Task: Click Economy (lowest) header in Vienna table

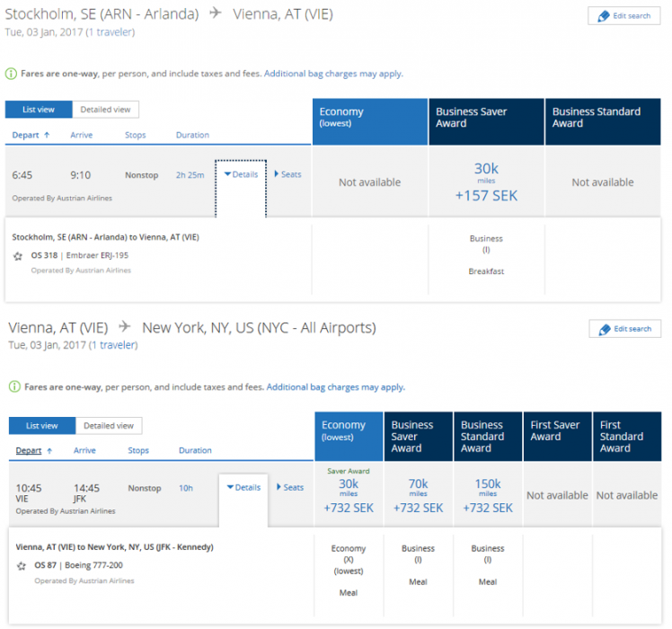Action: click(x=349, y=437)
